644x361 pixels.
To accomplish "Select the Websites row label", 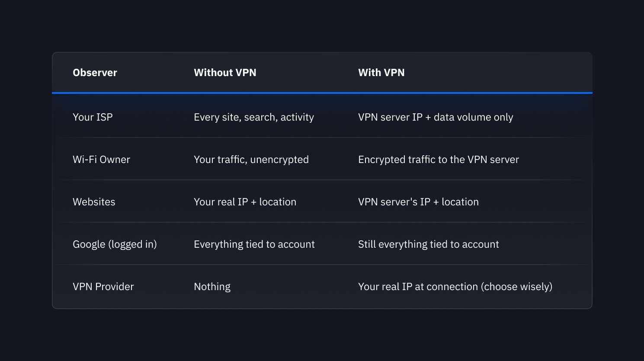I will tap(94, 202).
